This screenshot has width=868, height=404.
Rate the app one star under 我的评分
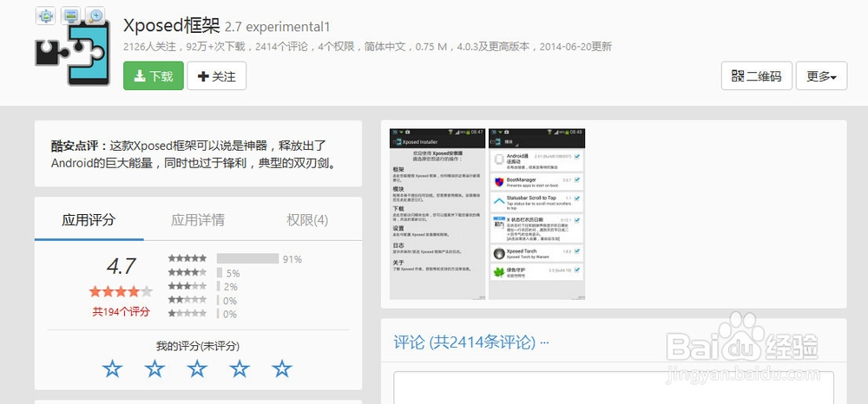point(112,368)
